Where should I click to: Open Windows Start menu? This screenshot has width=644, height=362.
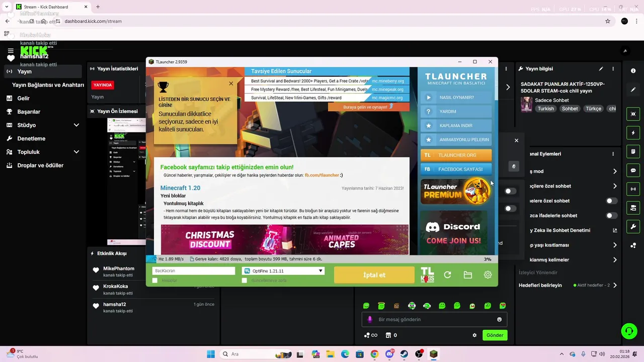[x=210, y=354]
